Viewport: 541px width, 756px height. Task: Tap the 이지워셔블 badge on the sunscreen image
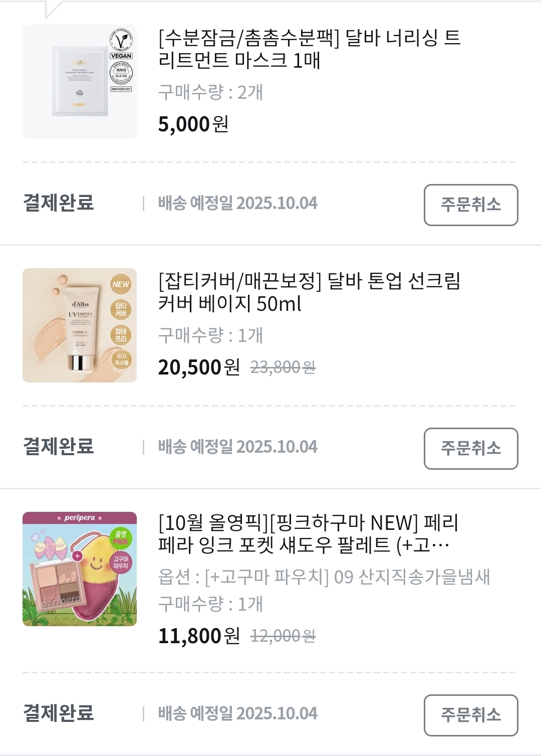click(121, 359)
